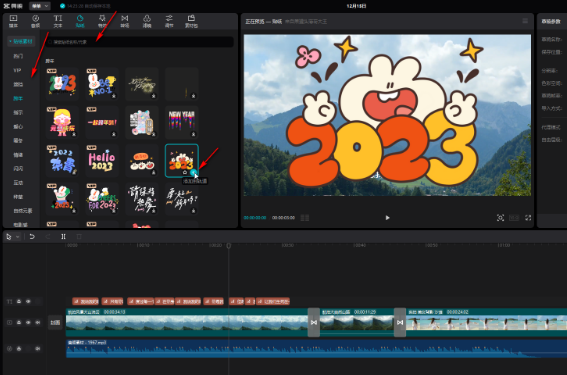Screen dimensions: 567x375
Task: Select the three steamed buns sticker
Action: 142,161
